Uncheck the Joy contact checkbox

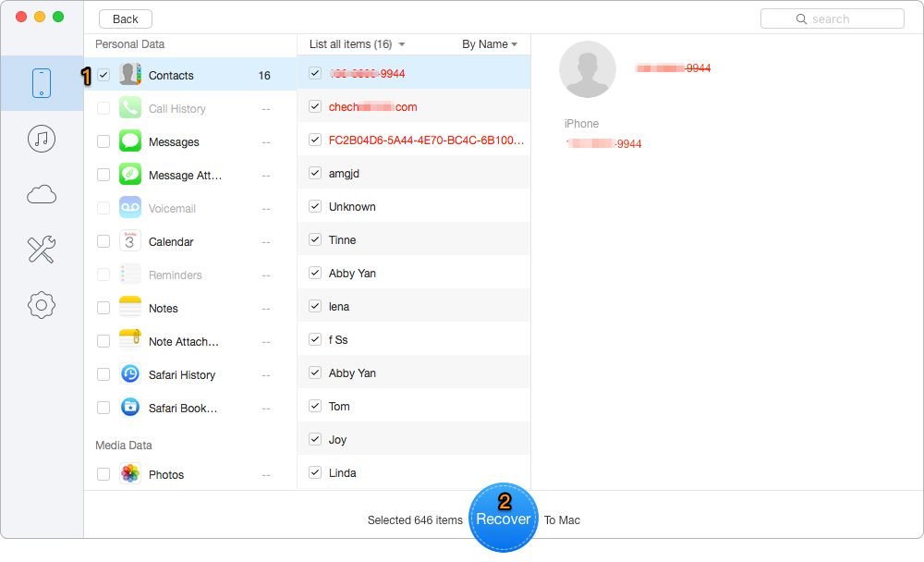pos(315,439)
